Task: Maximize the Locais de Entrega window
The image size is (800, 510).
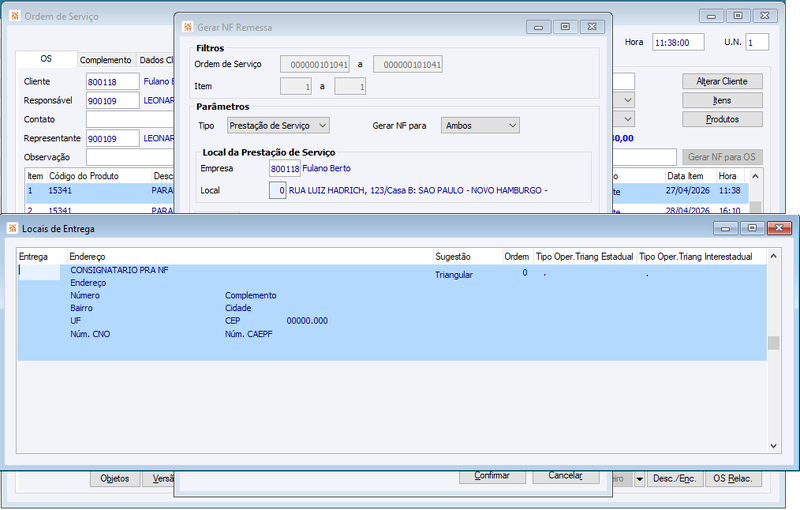Action: 752,228
